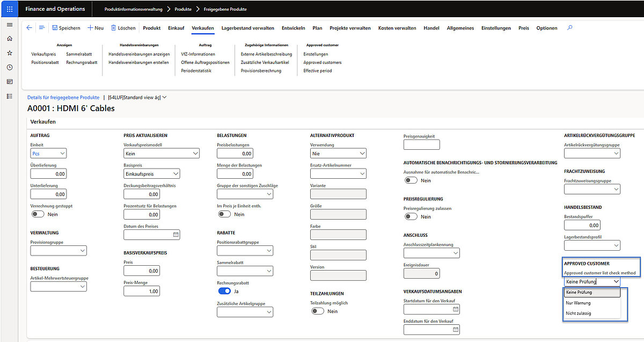The height and width of the screenshot is (342, 644).
Task: Select Nur Warnung from the dropdown list
Action: click(578, 303)
